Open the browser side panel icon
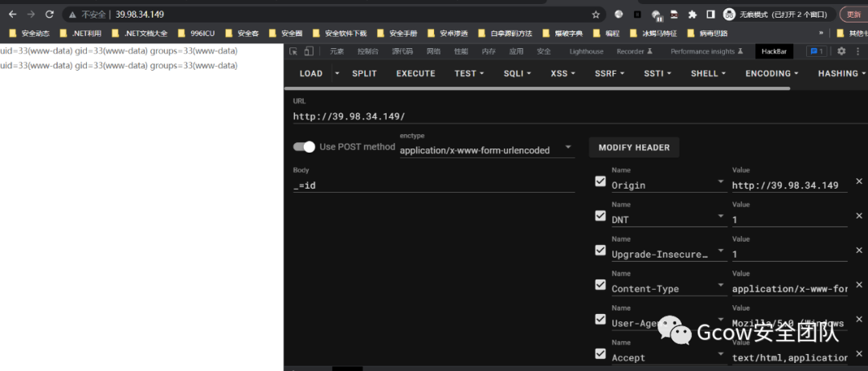 click(710, 14)
